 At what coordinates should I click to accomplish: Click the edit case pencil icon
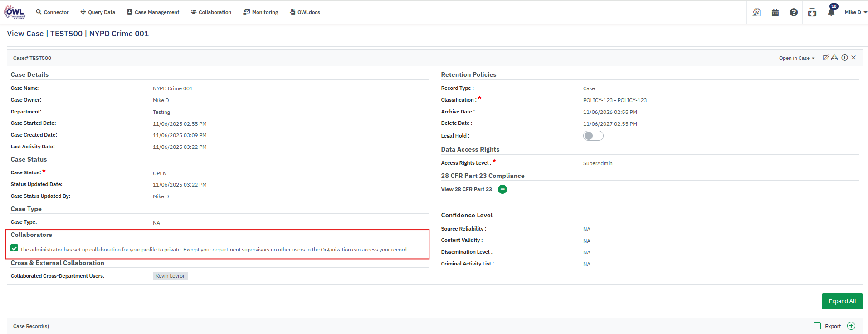[x=826, y=58]
